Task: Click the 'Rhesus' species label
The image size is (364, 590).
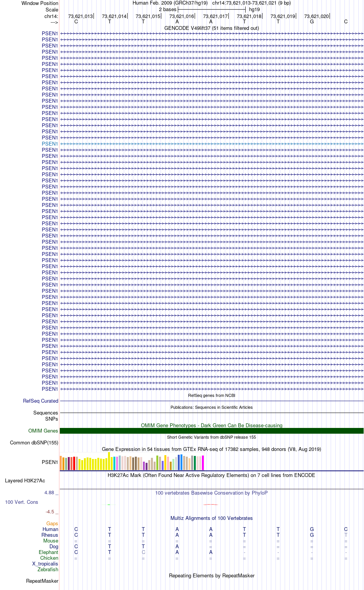Action: (50, 535)
